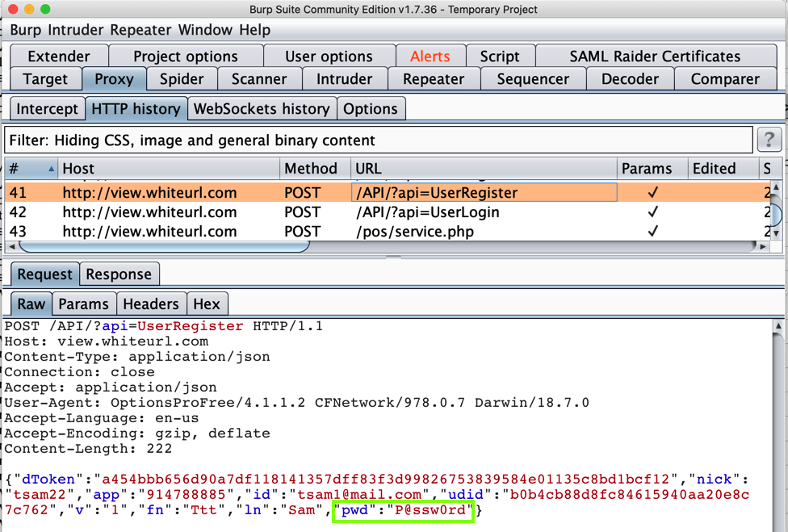The height and width of the screenshot is (532, 788).
Task: Sort by the Method column header
Action: tap(316, 168)
